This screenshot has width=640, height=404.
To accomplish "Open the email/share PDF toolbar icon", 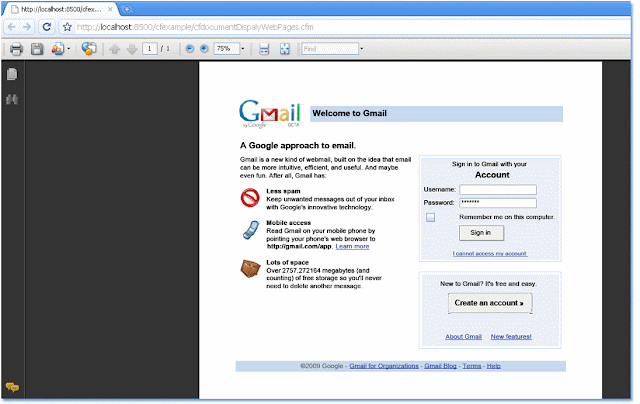I will (x=58, y=49).
